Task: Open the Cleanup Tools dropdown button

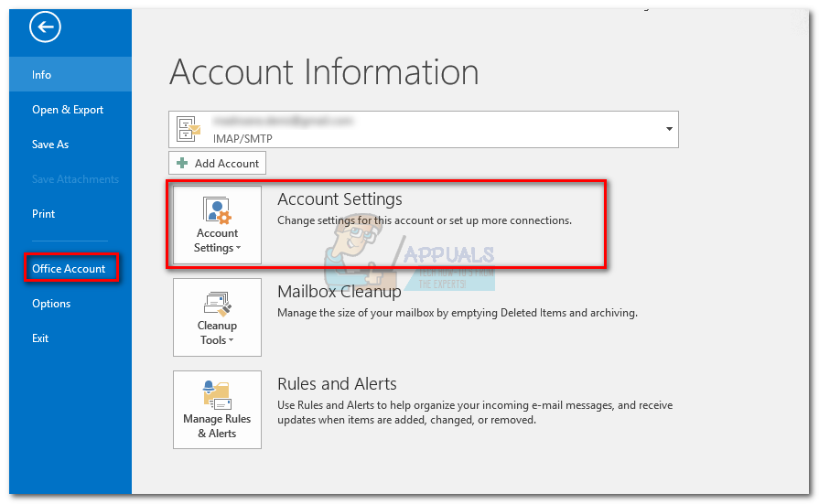Action: [217, 317]
